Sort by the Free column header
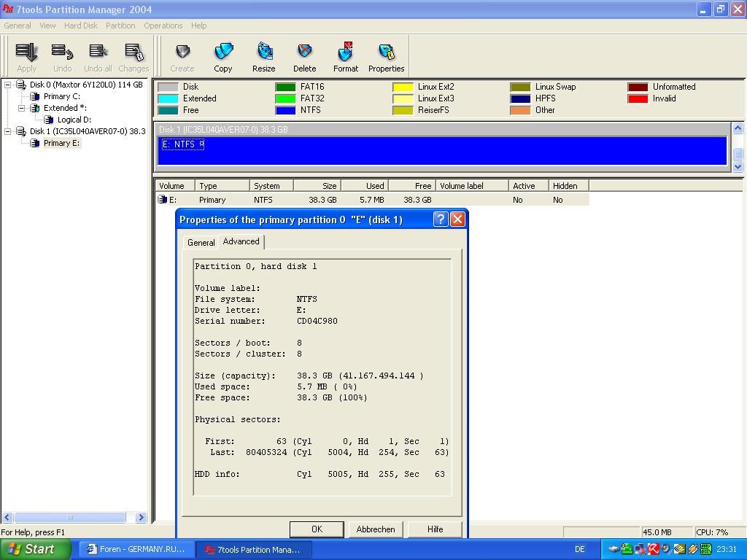This screenshot has width=747, height=560. tap(412, 186)
